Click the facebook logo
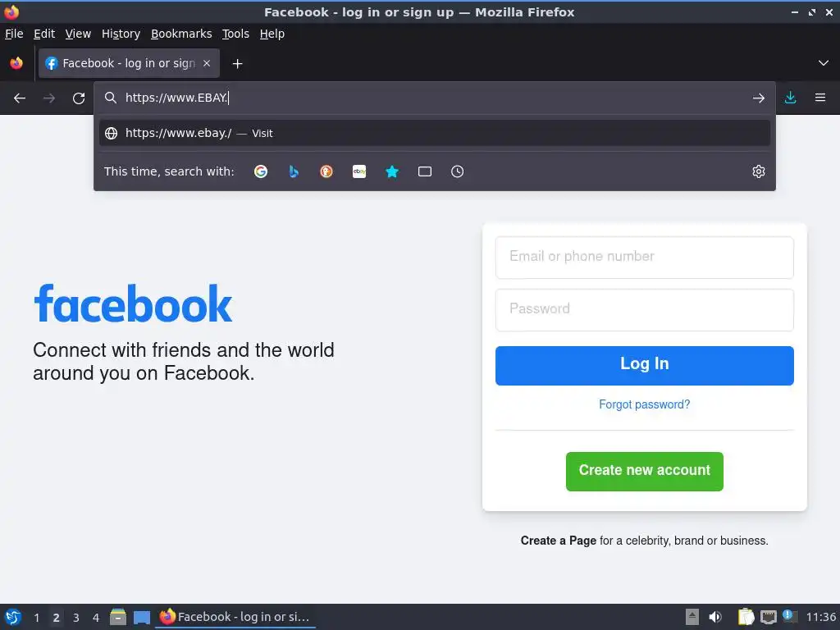 [x=133, y=304]
